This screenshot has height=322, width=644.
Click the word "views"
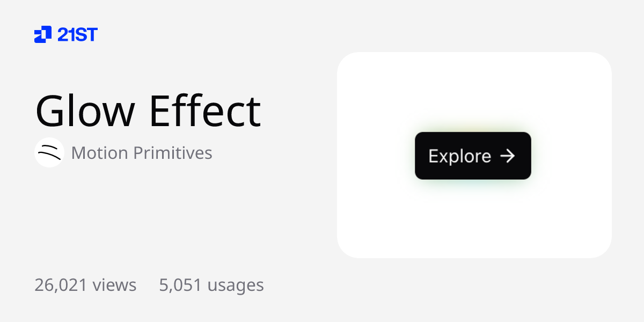point(114,284)
